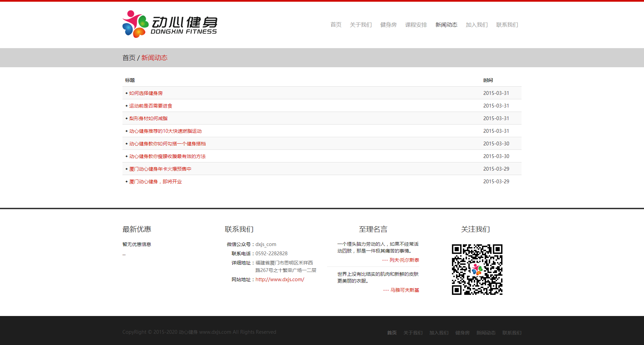The image size is (644, 345).
Task: Open 动心健身教你如何勾搭一个健身搭档 article
Action: click(x=167, y=143)
